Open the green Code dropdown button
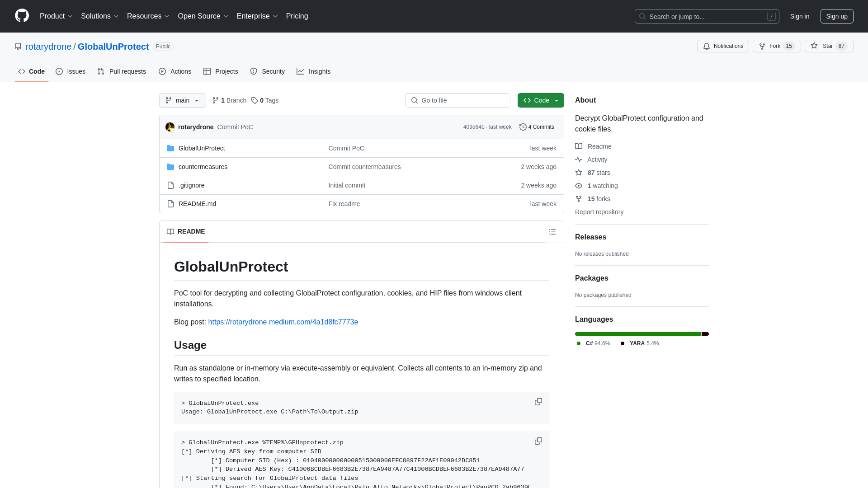Viewport: 868px width, 488px height. pos(541,100)
